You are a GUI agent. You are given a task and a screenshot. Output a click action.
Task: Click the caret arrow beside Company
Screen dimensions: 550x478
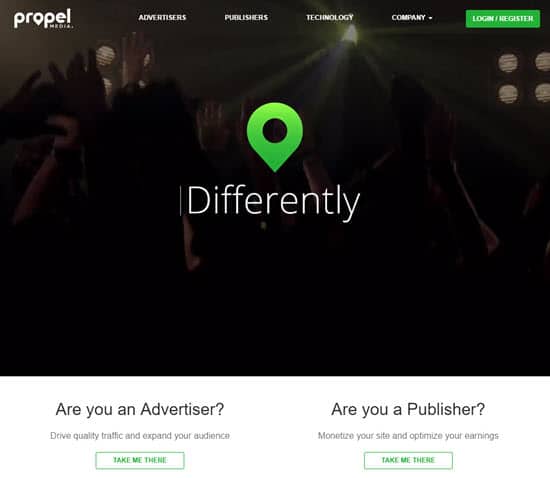(x=430, y=18)
